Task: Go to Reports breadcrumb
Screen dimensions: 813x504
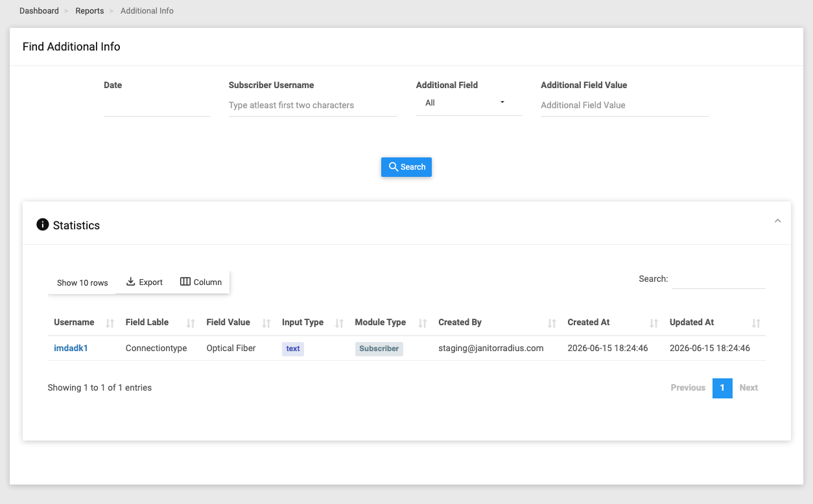Action: tap(89, 11)
